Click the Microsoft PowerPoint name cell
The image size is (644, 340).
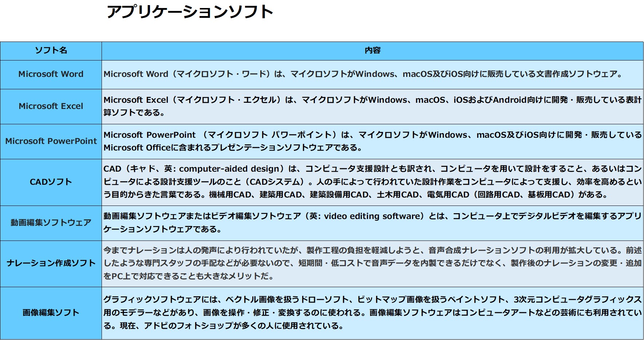click(x=51, y=141)
